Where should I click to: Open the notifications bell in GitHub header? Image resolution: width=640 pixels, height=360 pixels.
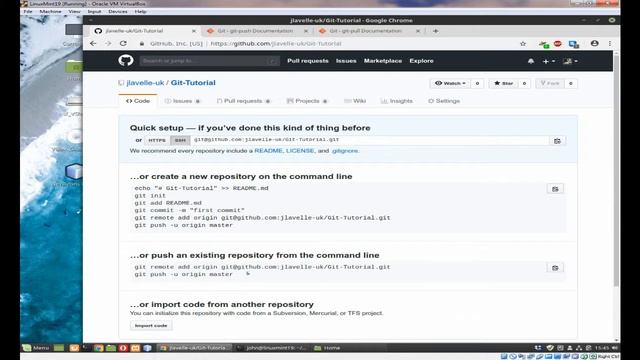click(x=531, y=61)
